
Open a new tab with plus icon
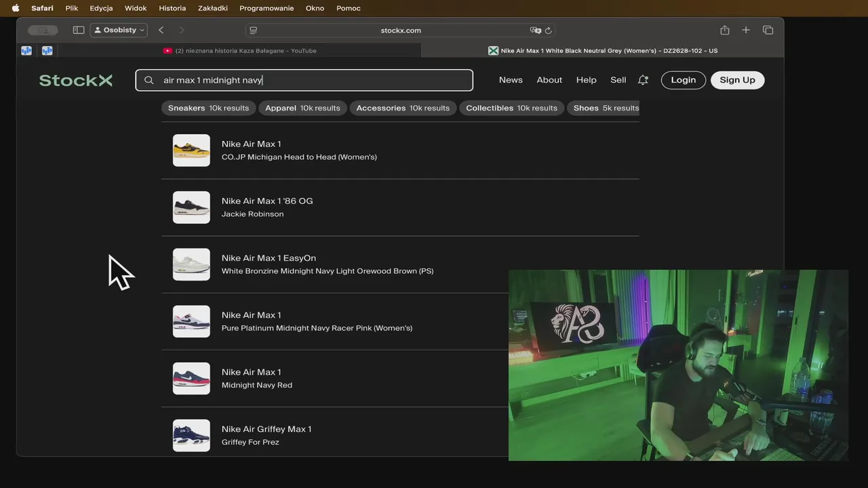pyautogui.click(x=746, y=30)
